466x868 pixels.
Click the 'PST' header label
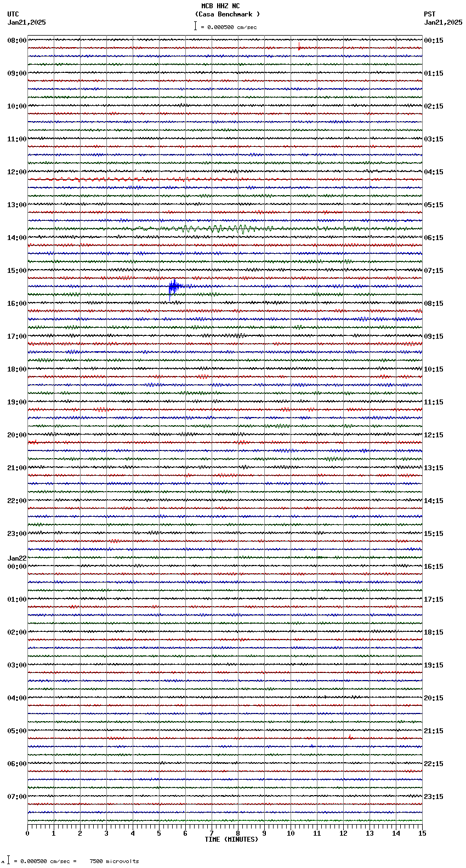point(430,14)
